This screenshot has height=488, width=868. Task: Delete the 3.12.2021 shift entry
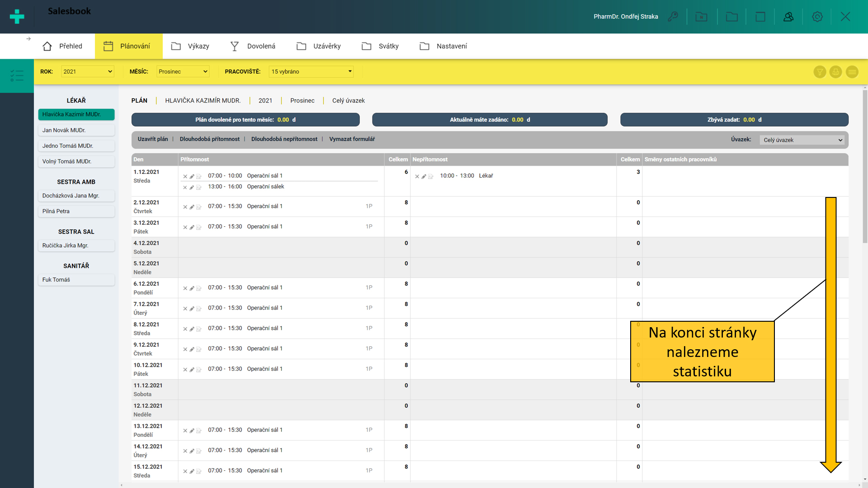tap(185, 227)
